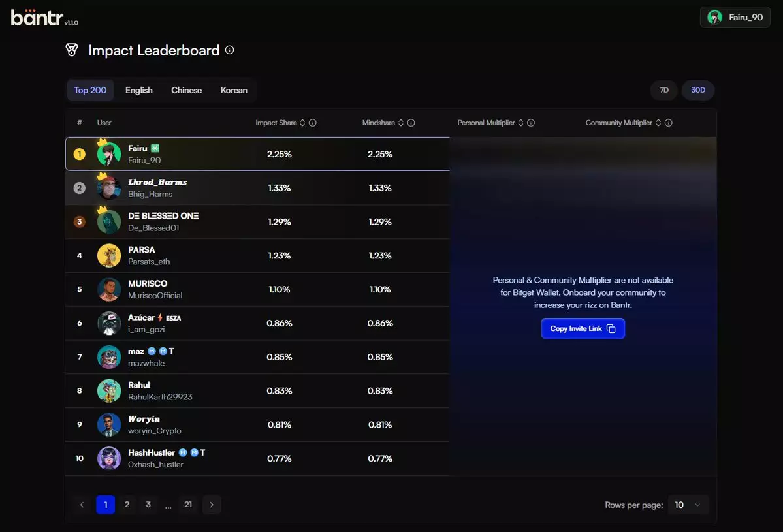Go to page 21 of leaderboard

point(188,505)
